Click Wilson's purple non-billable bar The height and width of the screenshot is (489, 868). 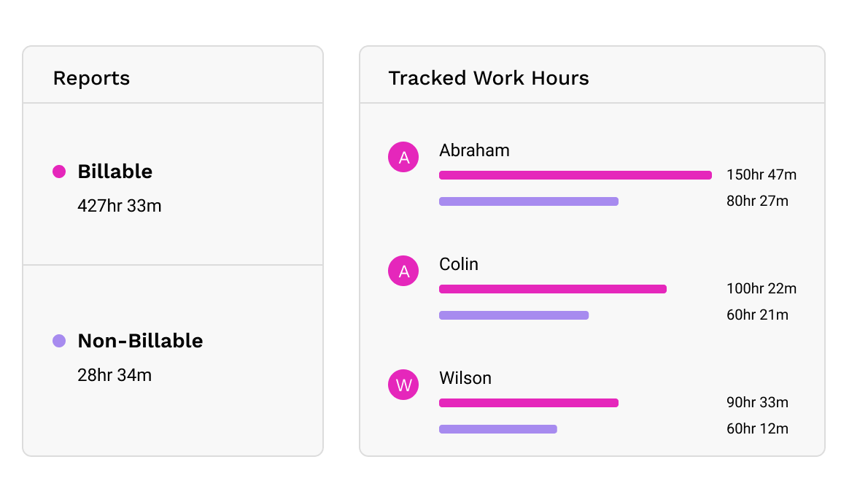tap(497, 429)
